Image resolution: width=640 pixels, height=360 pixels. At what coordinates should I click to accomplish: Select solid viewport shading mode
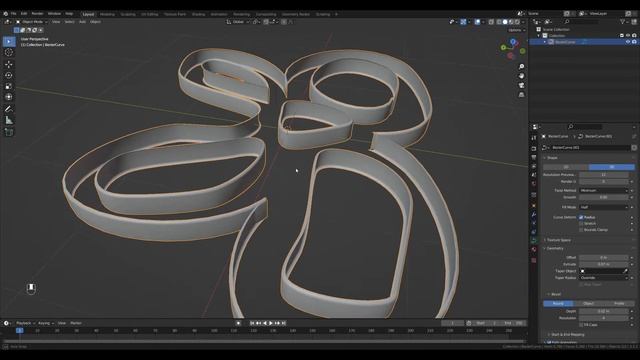[x=505, y=22]
